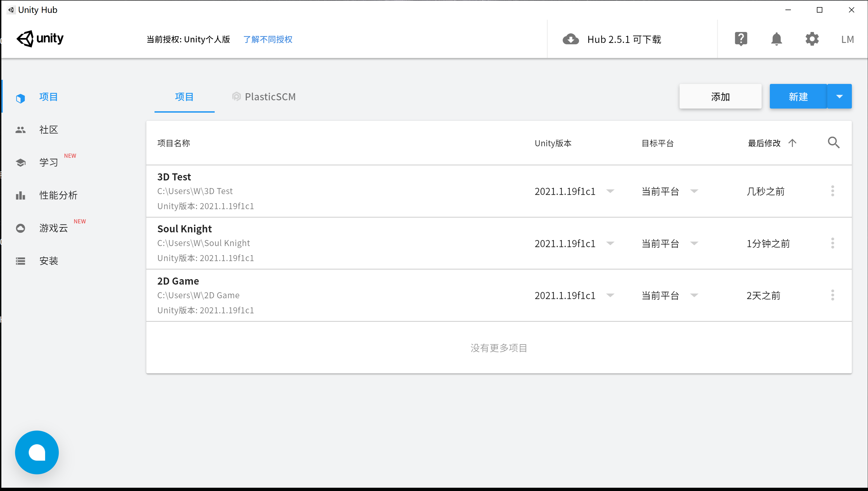Expand Unity version dropdown for Soul Knight
Viewport: 868px width, 491px height.
pos(610,244)
